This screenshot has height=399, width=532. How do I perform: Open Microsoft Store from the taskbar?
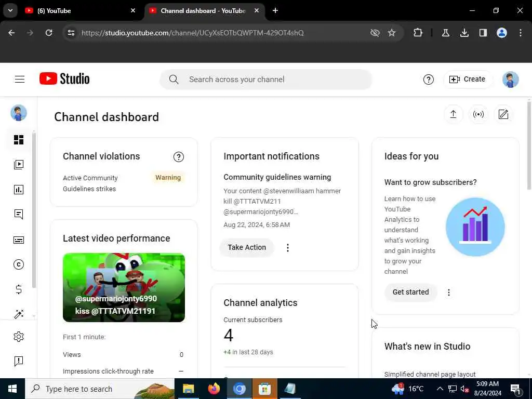[x=264, y=389]
